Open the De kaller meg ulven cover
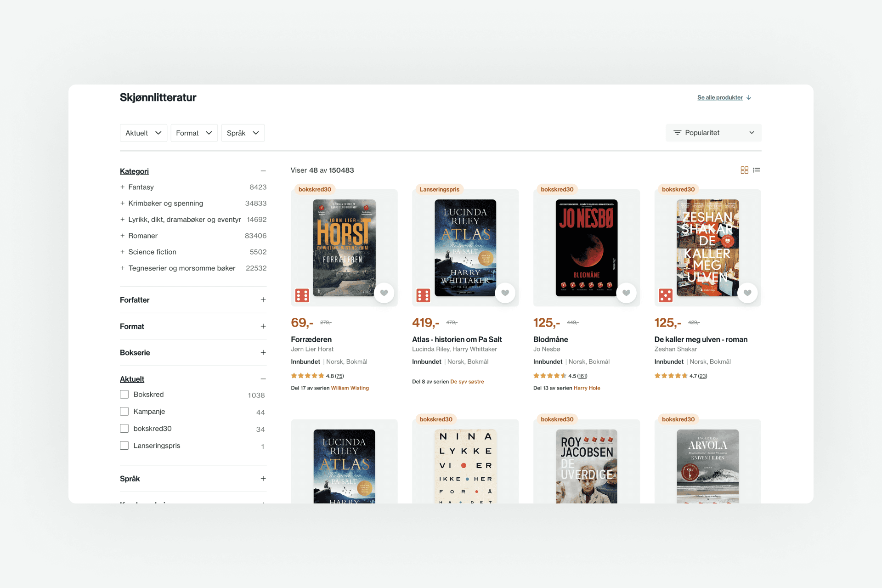This screenshot has height=588, width=882. (x=708, y=248)
